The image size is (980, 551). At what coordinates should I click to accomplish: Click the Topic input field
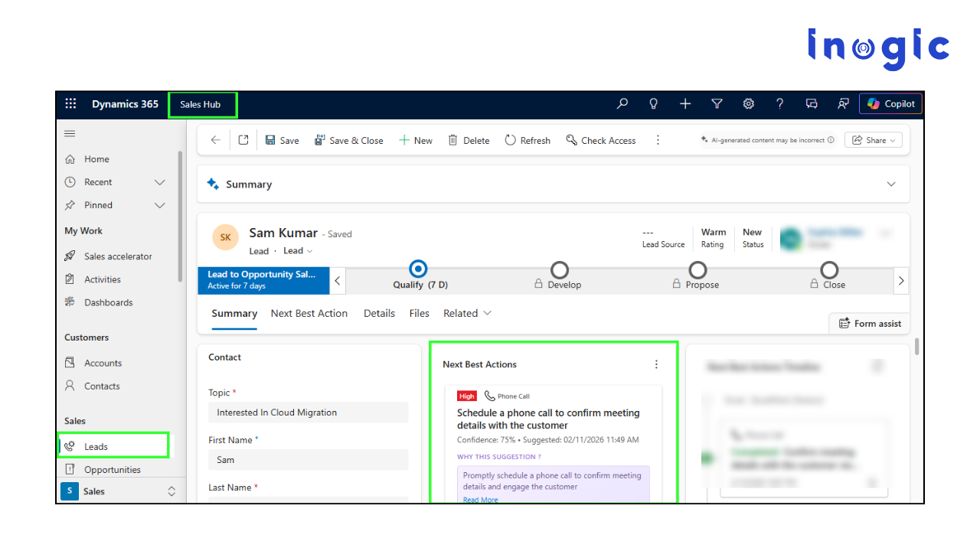(309, 412)
